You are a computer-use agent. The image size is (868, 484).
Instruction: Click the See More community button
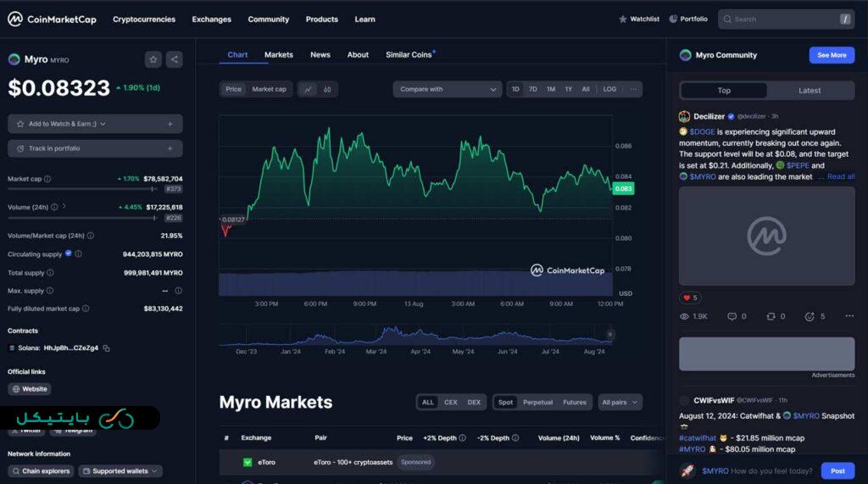[x=832, y=55]
